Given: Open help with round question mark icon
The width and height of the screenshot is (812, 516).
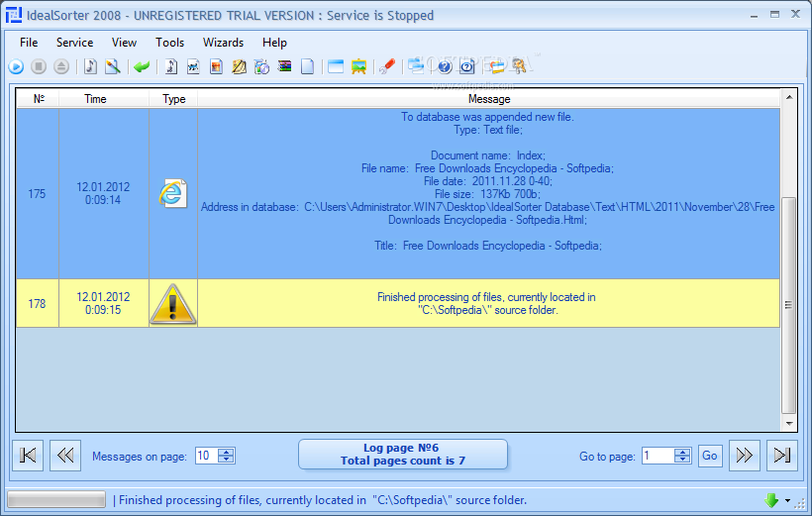Looking at the screenshot, I should (x=445, y=66).
